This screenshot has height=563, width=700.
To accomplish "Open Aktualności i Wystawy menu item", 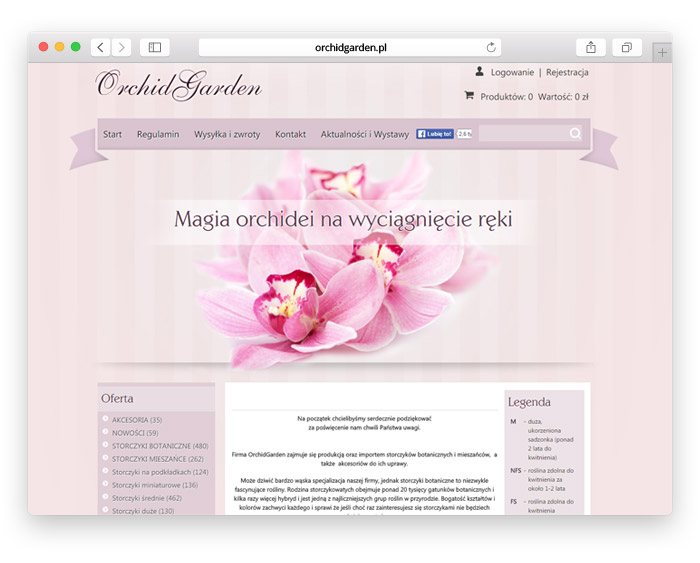I will coord(365,134).
